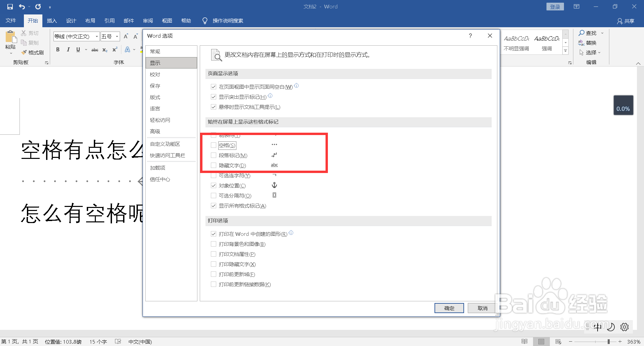
Task: Click the subscript x₂ icon
Action: click(105, 50)
